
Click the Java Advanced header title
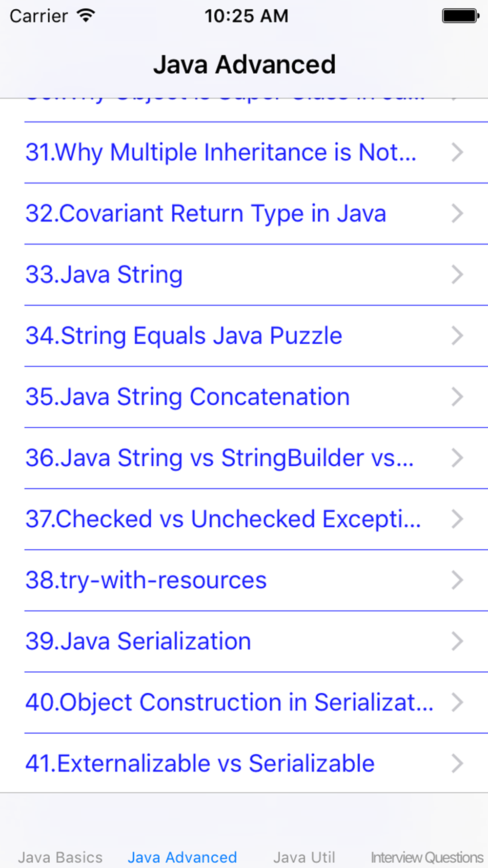click(244, 64)
